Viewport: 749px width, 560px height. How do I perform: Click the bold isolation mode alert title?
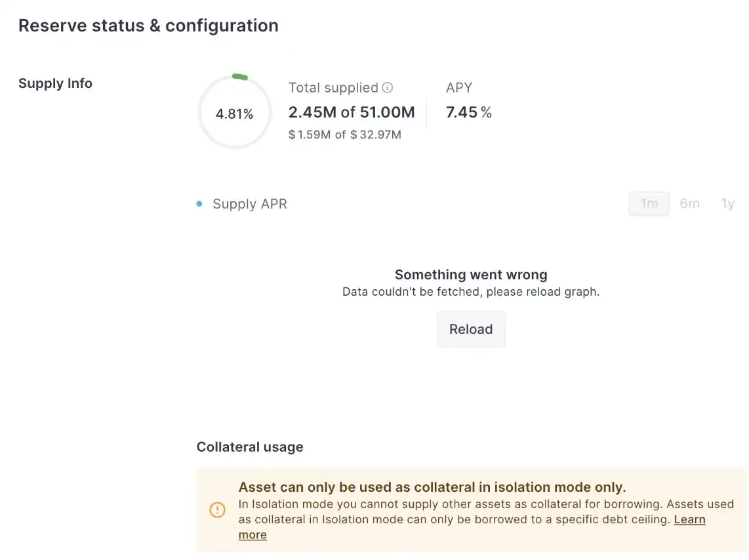(432, 487)
